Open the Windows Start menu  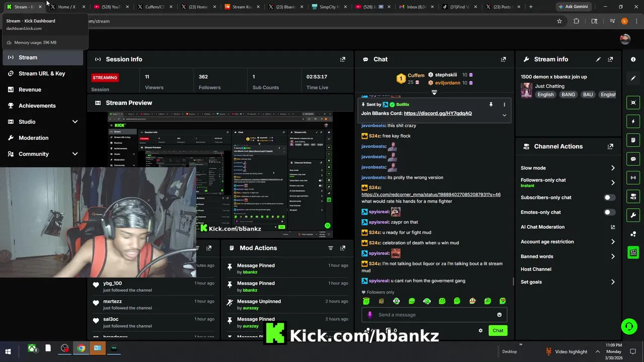[x=8, y=351]
